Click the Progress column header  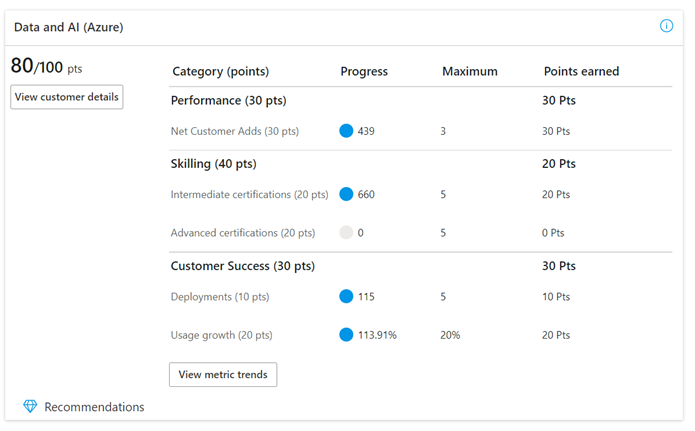pyautogui.click(x=364, y=72)
